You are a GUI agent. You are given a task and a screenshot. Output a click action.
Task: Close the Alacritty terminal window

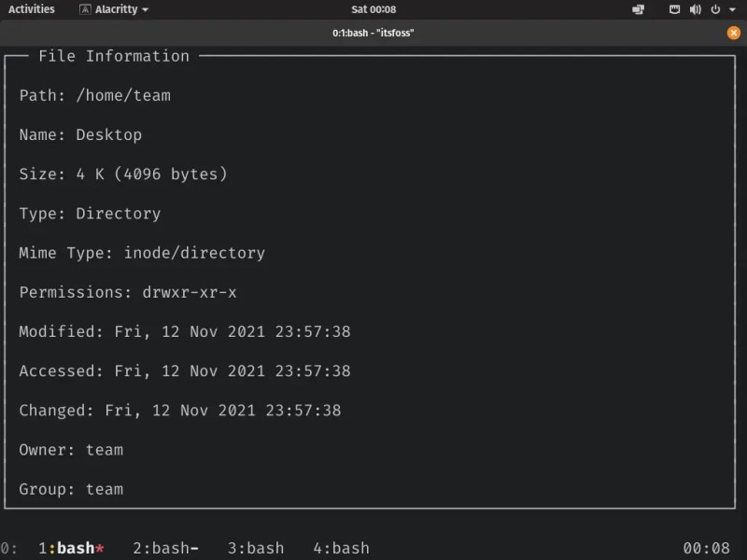pyautogui.click(x=734, y=33)
